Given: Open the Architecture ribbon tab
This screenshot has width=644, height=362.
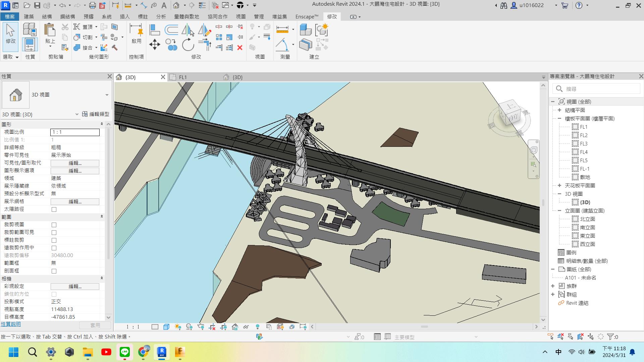Looking at the screenshot, I should (29, 16).
